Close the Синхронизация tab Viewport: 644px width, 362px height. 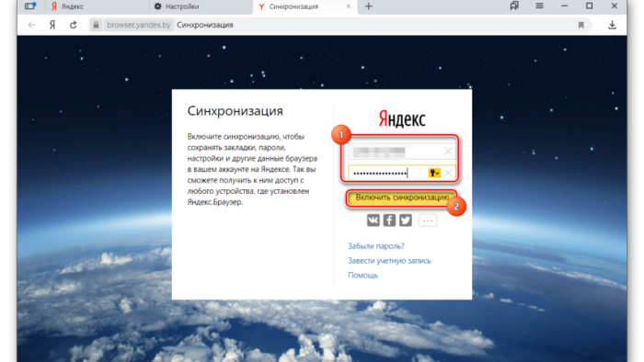click(349, 6)
